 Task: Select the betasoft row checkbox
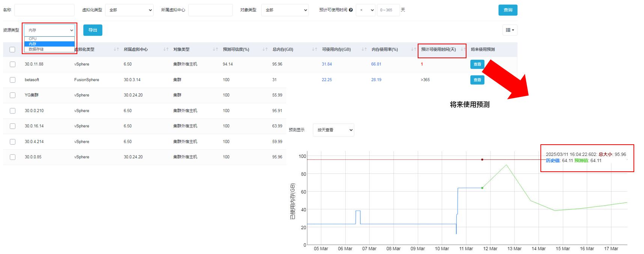tap(12, 80)
